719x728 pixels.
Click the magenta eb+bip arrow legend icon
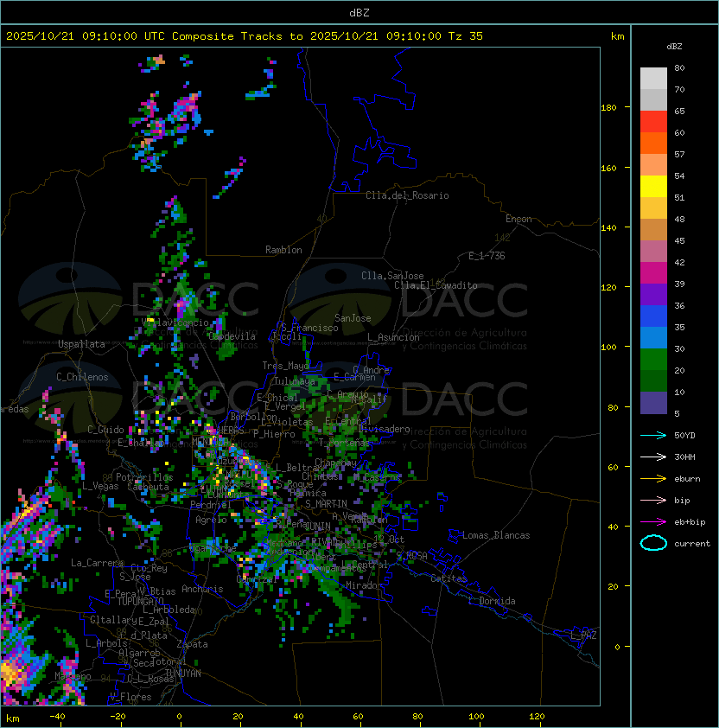(x=653, y=522)
